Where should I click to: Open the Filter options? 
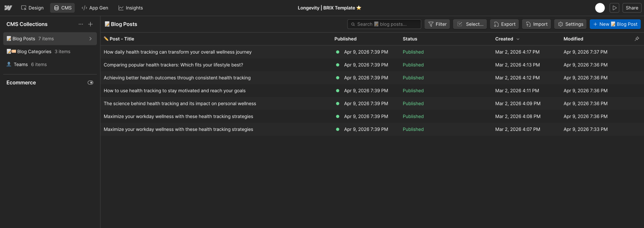click(437, 24)
